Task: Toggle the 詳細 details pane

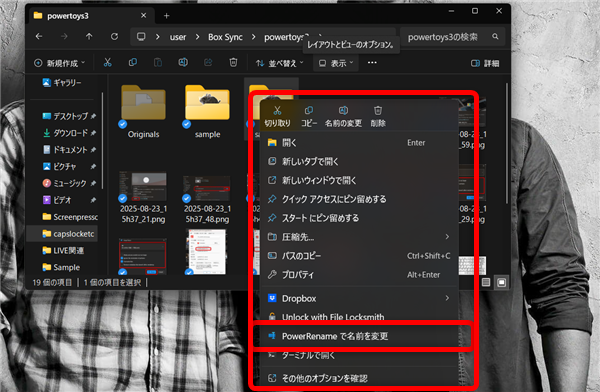Action: click(x=485, y=63)
